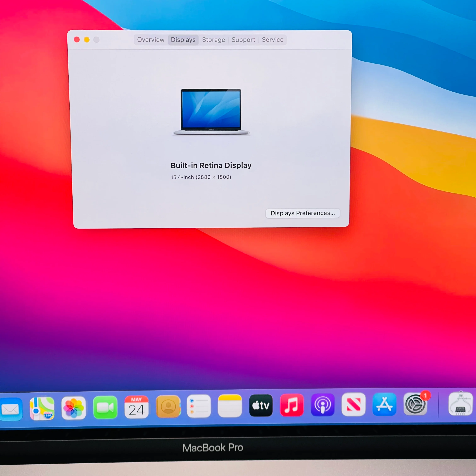Go to the Service tab
This screenshot has width=476, height=476.
272,40
